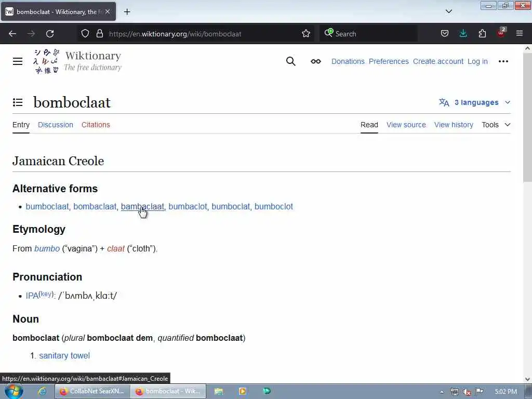The height and width of the screenshot is (399, 532).
Task: Open the View source tab
Action: tap(406, 125)
